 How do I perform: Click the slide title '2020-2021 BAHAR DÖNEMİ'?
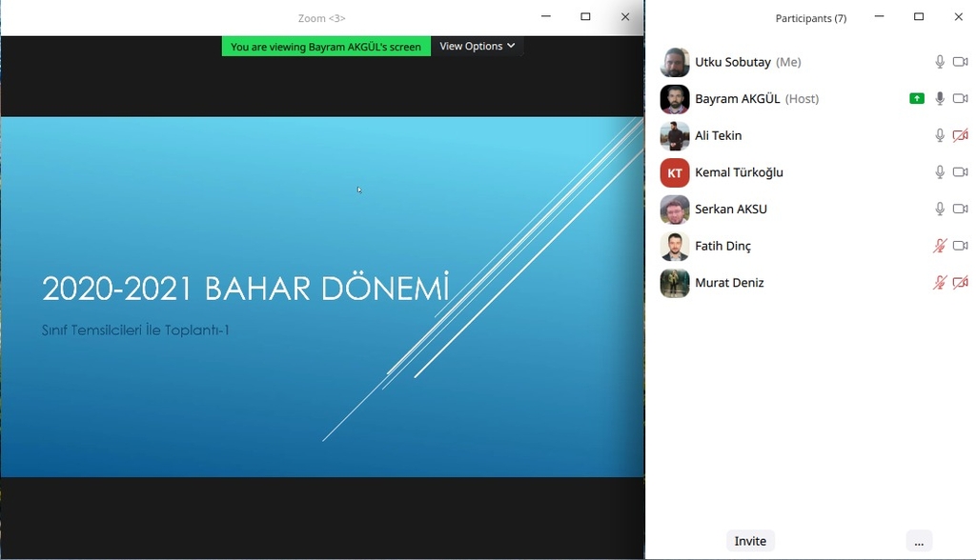pyautogui.click(x=245, y=288)
